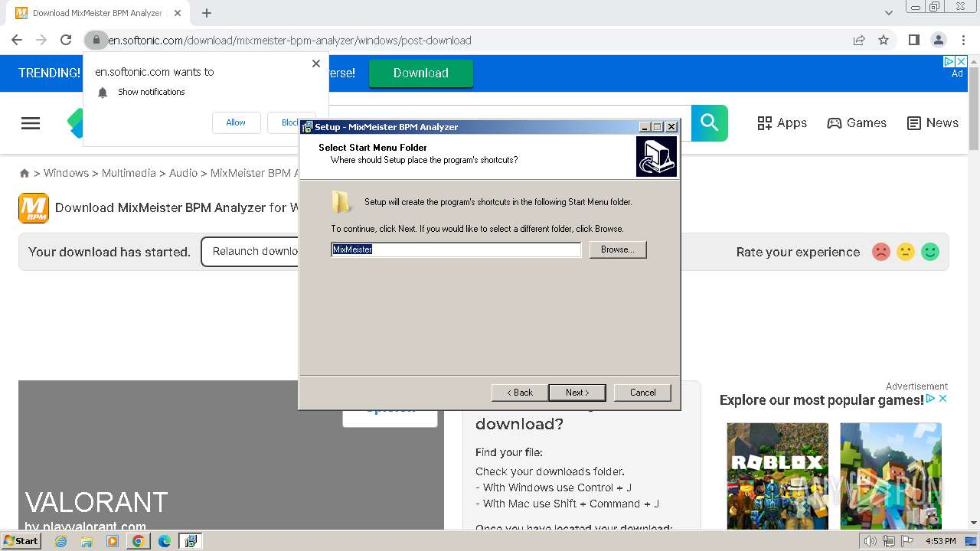Open Audio breadcrumb link

tap(183, 173)
